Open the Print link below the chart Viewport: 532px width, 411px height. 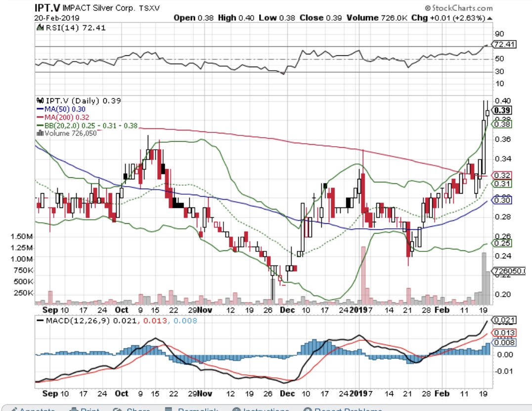click(89, 410)
